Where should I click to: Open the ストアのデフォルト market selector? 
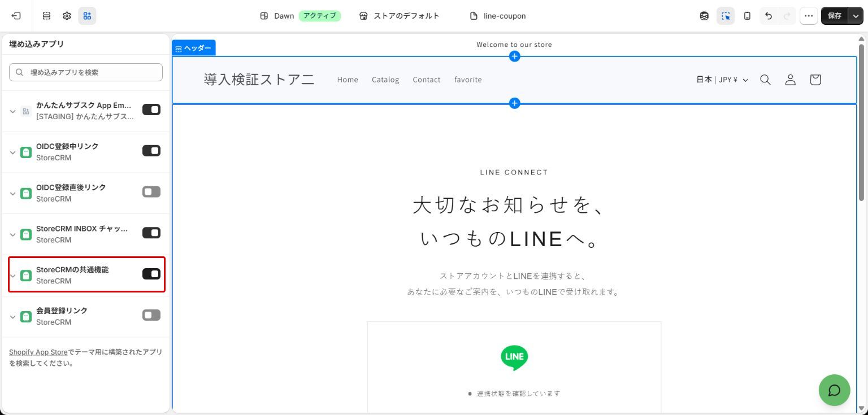400,16
